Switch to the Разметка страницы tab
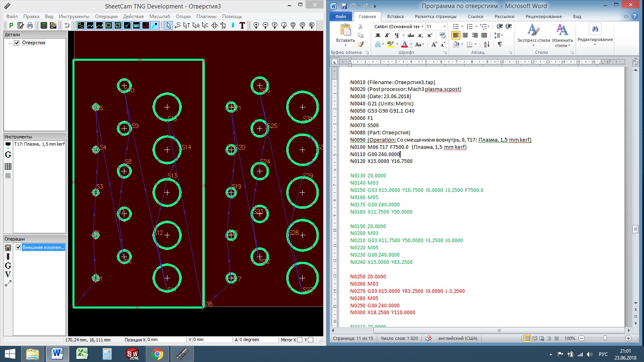 pyautogui.click(x=436, y=16)
